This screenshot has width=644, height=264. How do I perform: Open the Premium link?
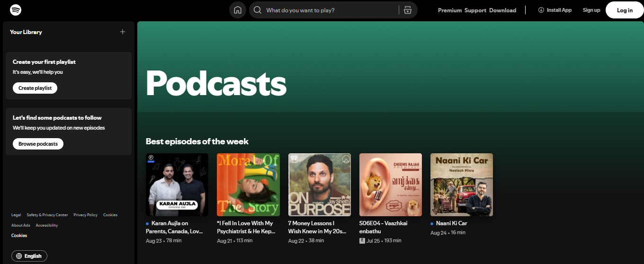(450, 10)
